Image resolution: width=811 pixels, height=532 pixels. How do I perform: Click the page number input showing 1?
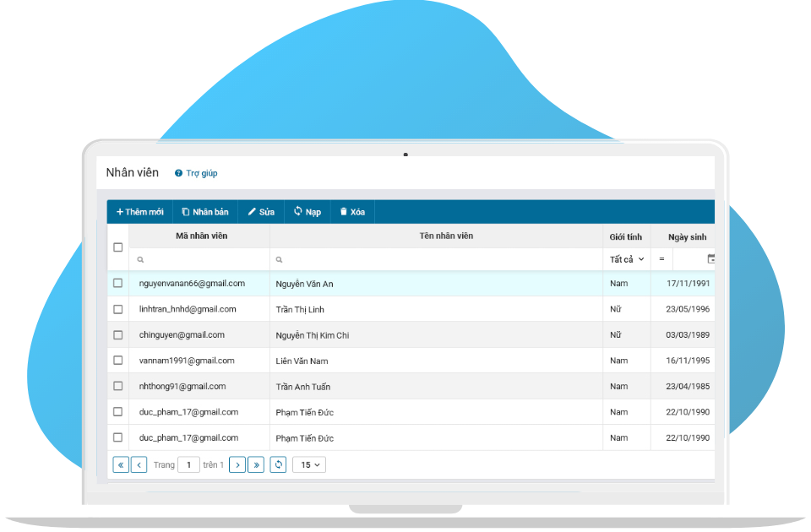(188, 464)
